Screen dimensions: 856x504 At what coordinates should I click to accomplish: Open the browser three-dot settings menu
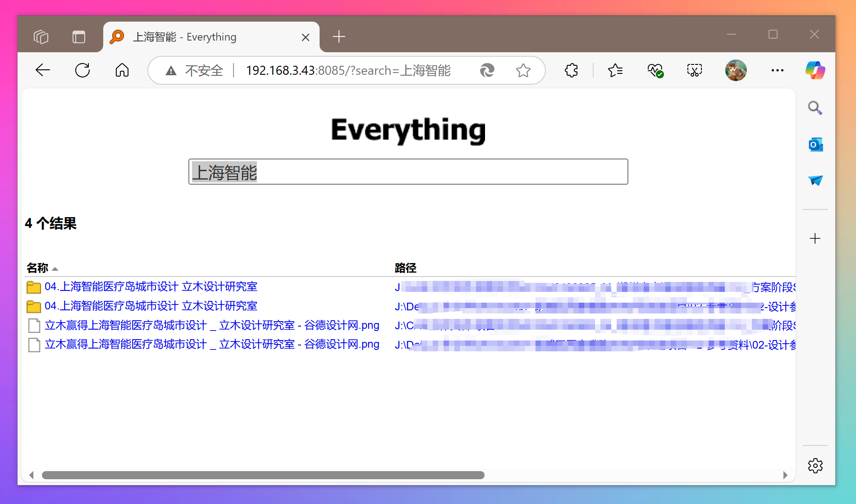(777, 70)
